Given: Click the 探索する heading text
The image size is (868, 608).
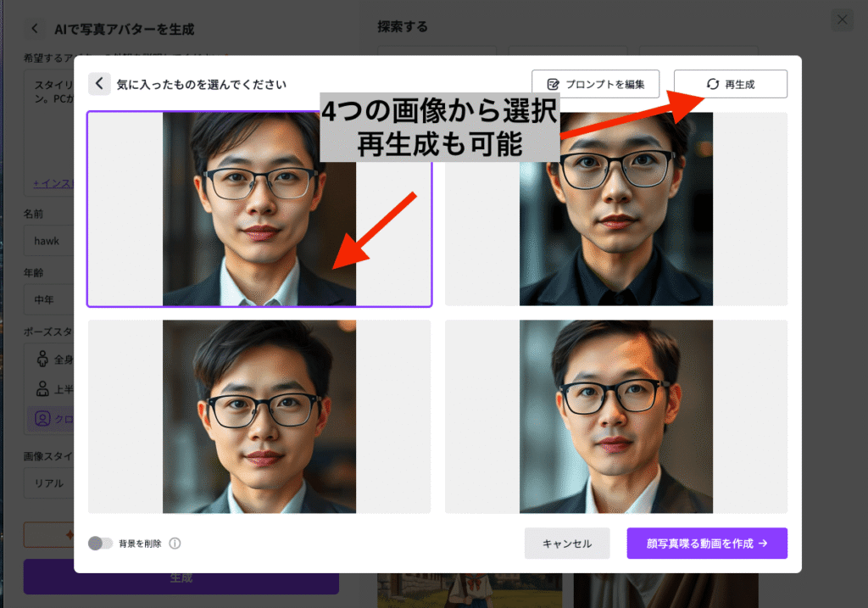Looking at the screenshot, I should 403,26.
